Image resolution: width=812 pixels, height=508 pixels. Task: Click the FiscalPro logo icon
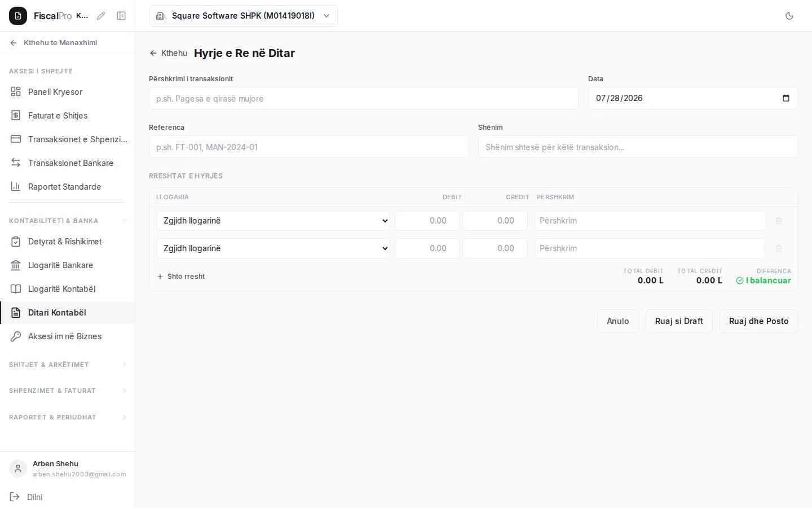pyautogui.click(x=18, y=16)
